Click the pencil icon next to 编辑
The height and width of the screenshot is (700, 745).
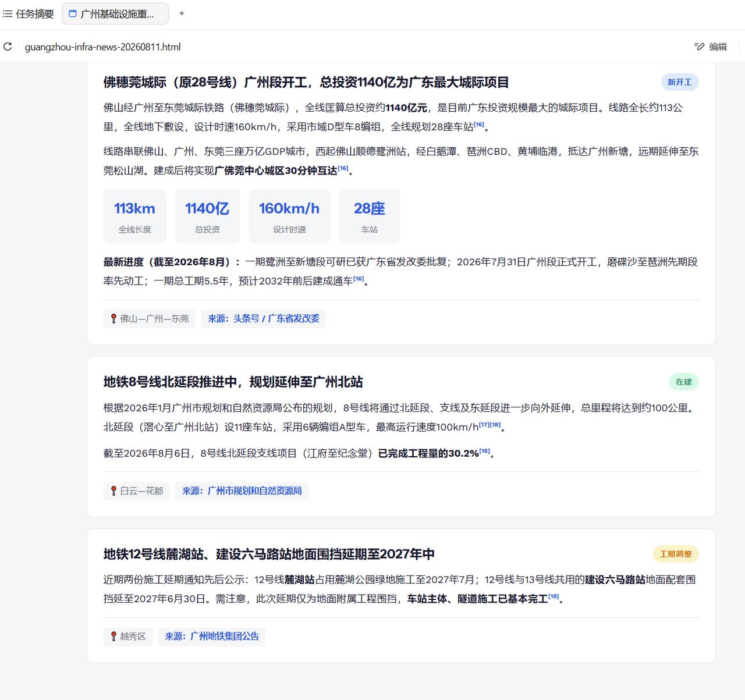pos(699,47)
